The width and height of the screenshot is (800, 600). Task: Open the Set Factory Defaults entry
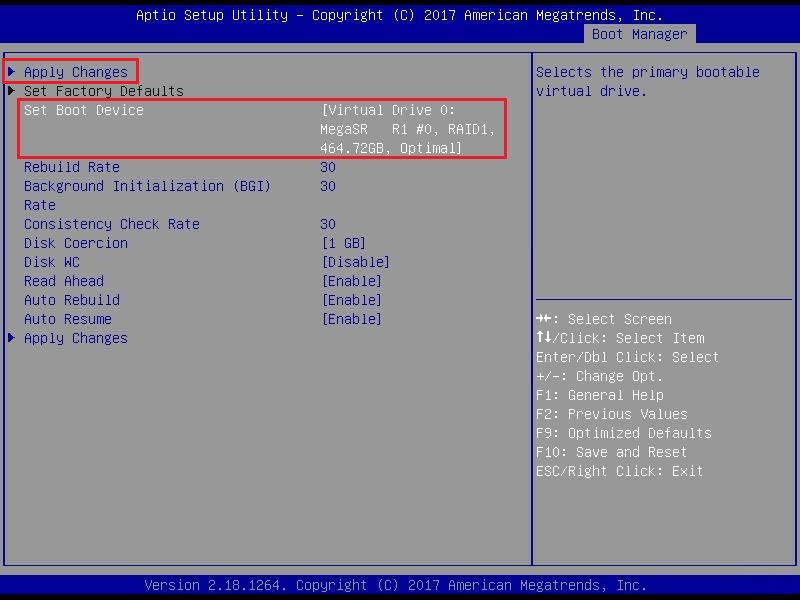[x=104, y=91]
